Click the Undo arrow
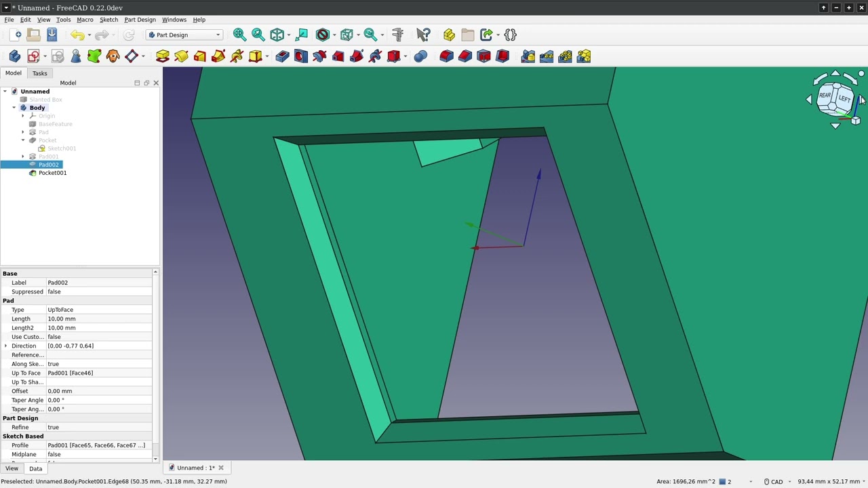The width and height of the screenshot is (868, 488). point(77,35)
